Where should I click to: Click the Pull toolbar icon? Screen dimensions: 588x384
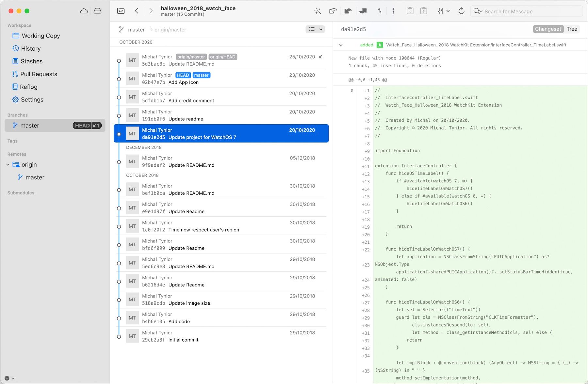[348, 11]
